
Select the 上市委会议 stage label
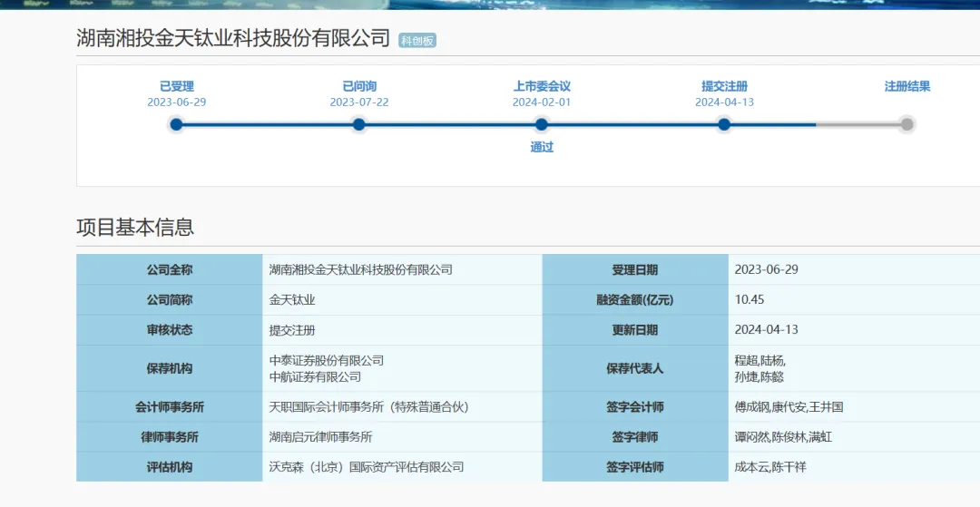click(x=542, y=86)
